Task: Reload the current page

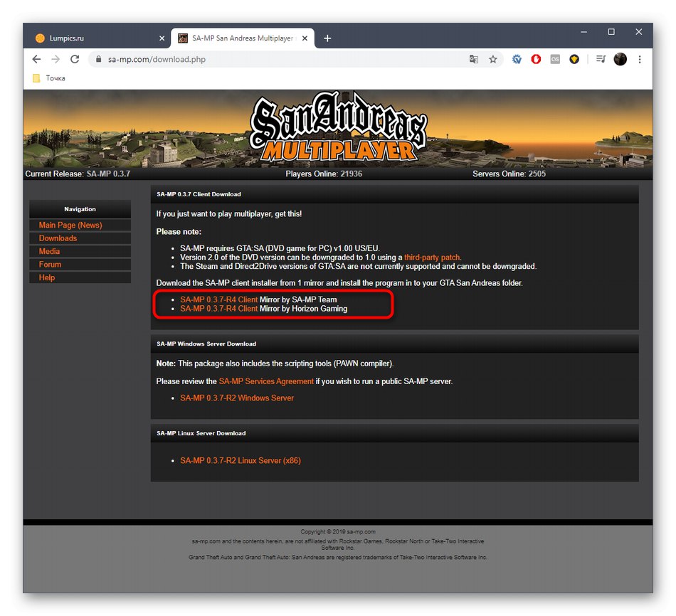Action: 75,60
